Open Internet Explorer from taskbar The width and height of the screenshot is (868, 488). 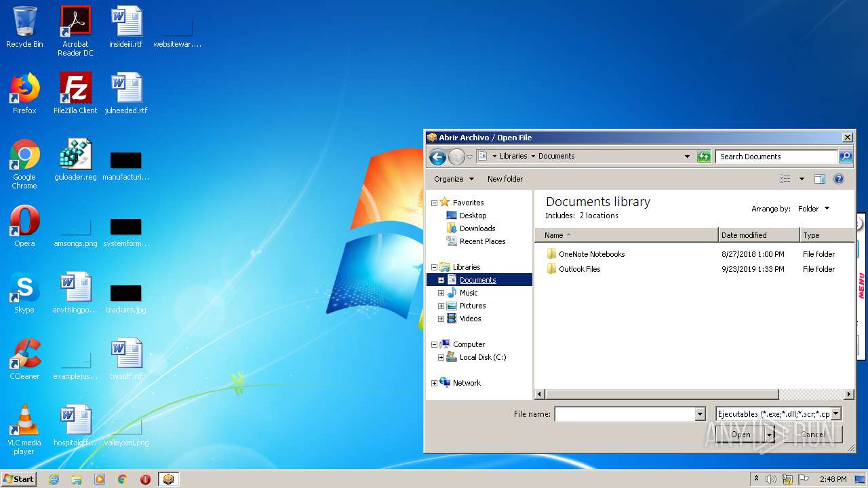54,479
